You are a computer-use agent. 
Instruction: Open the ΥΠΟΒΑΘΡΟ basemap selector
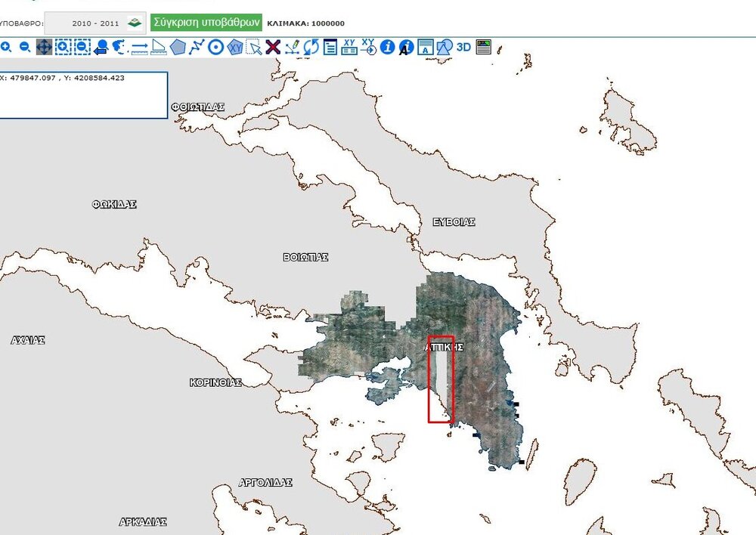pos(23,23)
